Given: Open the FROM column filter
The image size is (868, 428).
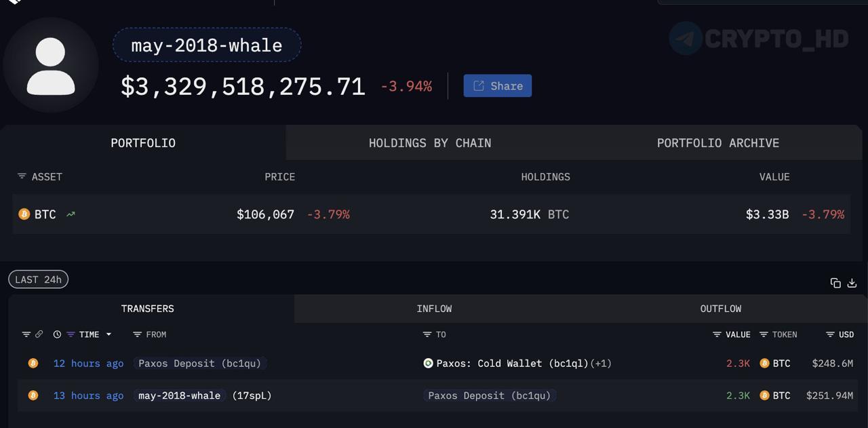Looking at the screenshot, I should (137, 334).
